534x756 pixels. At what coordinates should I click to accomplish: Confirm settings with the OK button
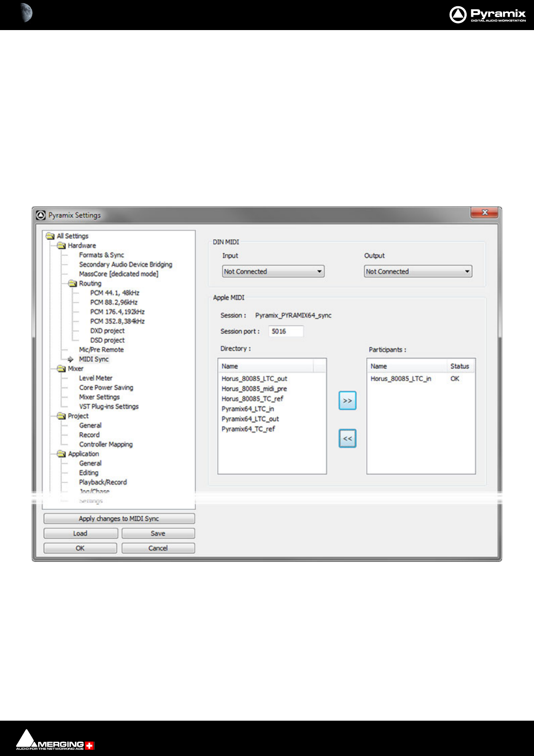(80, 548)
